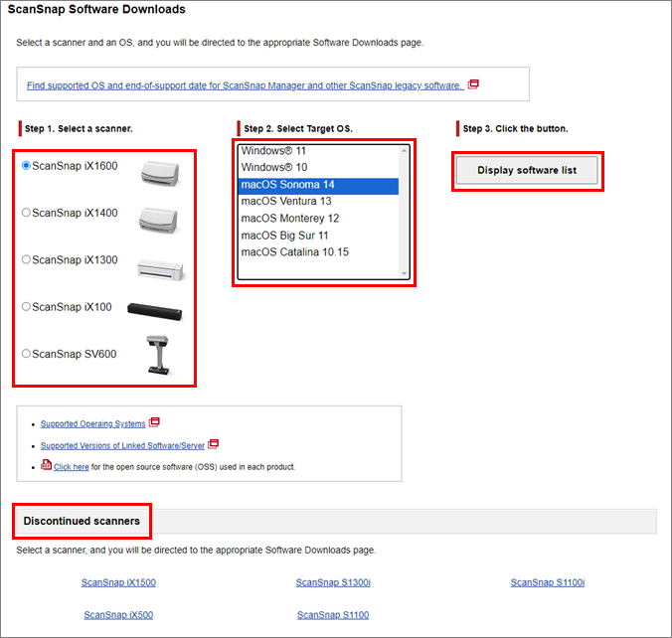Click new-window icon beside end-of-support link
Screen dimensions: 672x638
point(473,84)
